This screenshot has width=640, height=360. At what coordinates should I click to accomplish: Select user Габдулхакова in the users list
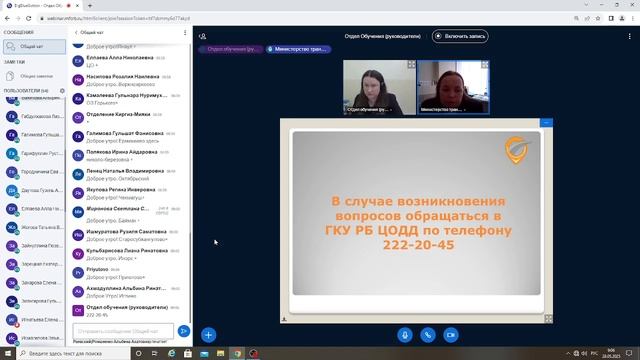coord(34,116)
